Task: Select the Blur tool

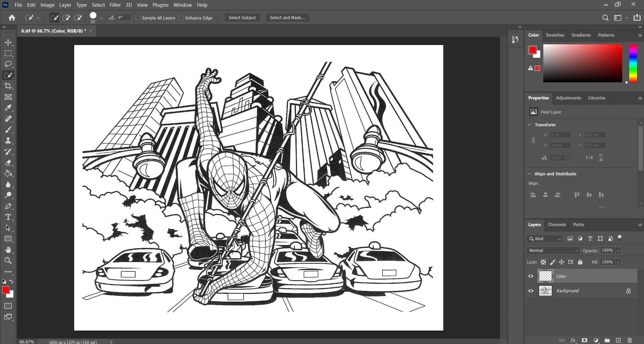Action: click(x=8, y=184)
